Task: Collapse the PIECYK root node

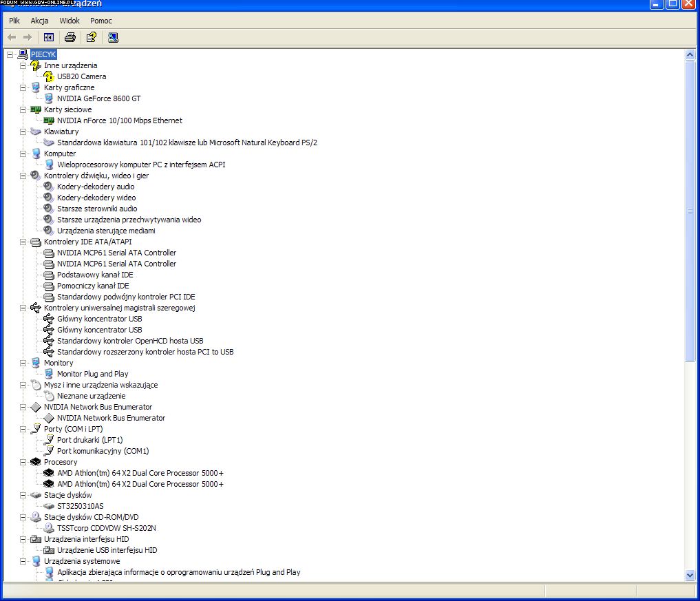Action: pos(10,54)
